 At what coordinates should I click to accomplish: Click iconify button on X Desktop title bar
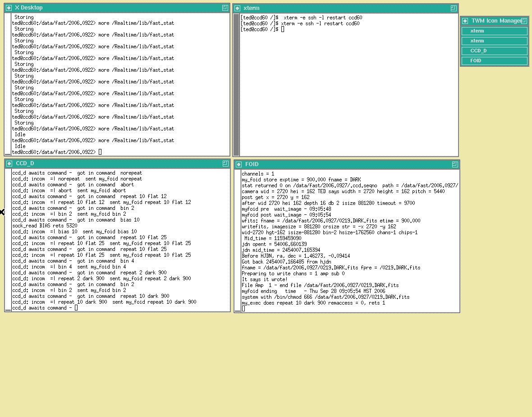coord(9,8)
